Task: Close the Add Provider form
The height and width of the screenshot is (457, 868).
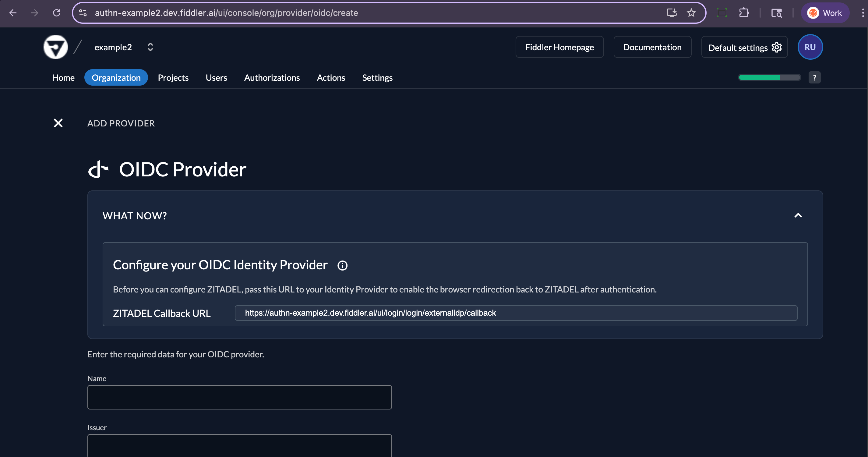Action: pos(58,123)
